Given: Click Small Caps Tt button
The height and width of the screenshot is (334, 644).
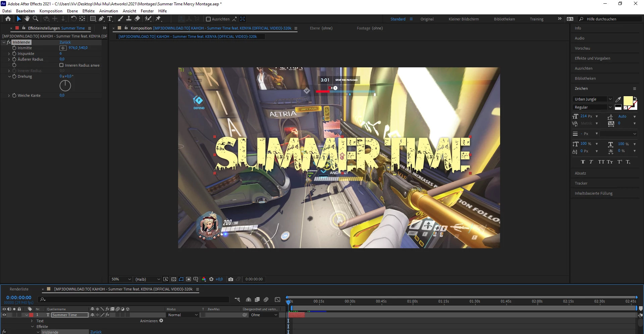Looking at the screenshot, I should (x=610, y=162).
